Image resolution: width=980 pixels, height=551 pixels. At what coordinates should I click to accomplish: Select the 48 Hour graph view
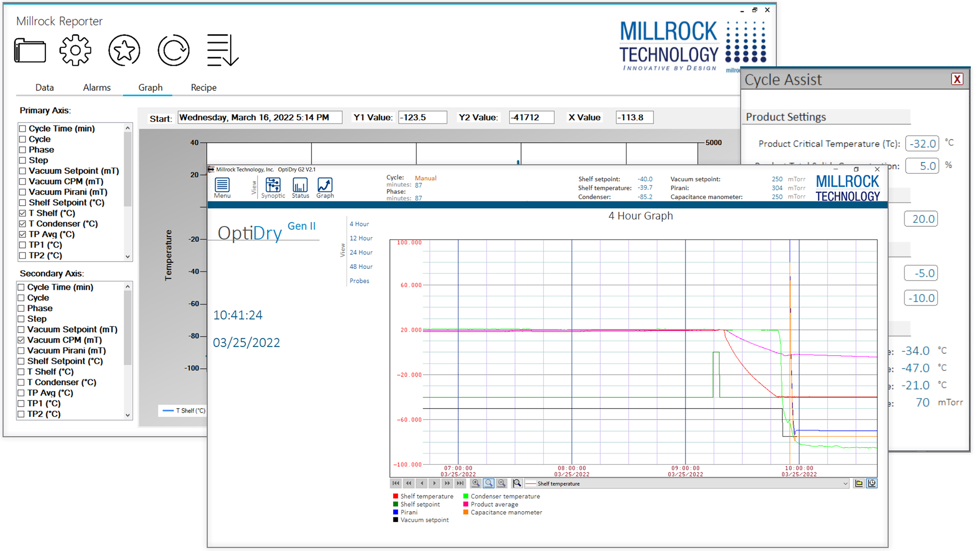(x=361, y=267)
